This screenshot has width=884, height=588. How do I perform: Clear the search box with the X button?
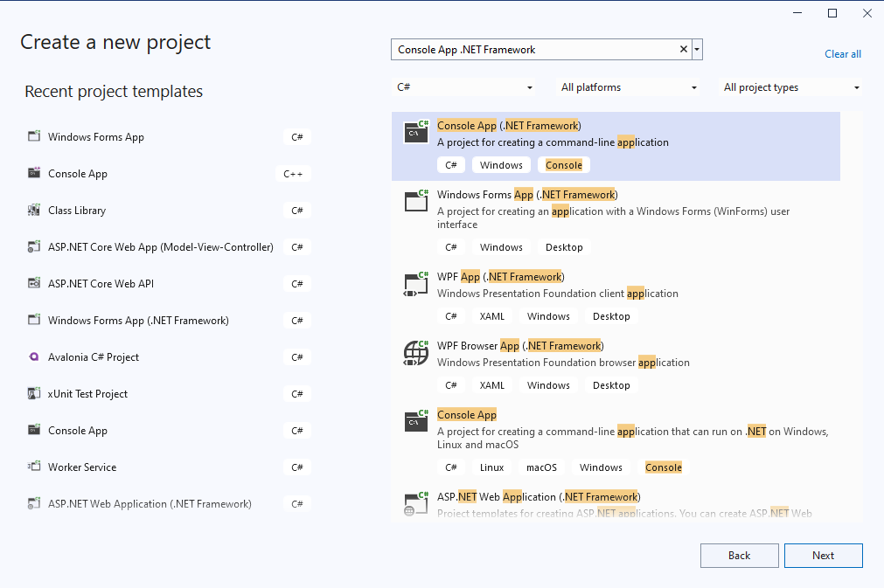tap(684, 50)
